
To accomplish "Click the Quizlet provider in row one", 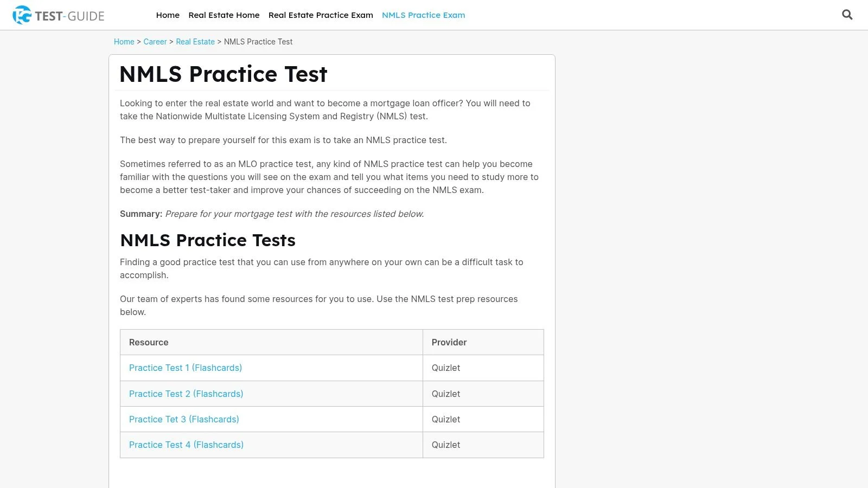I will 445,368.
